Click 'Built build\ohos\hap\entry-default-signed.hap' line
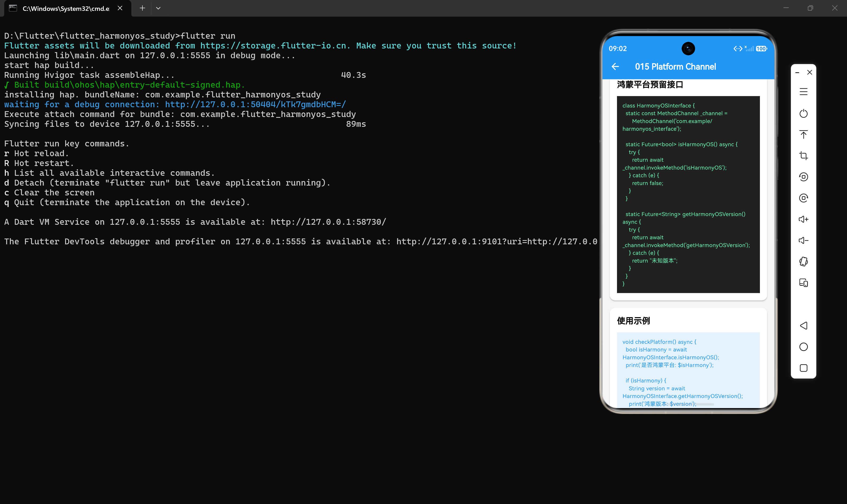 point(124,84)
